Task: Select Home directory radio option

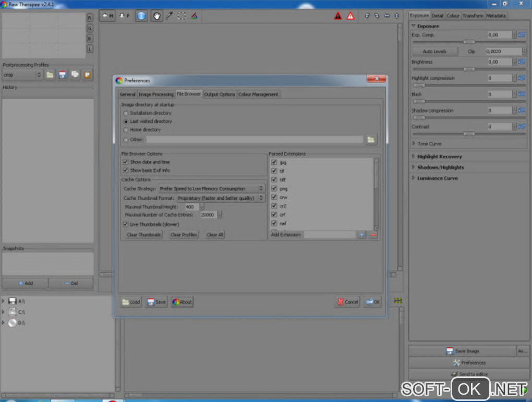Action: point(126,130)
